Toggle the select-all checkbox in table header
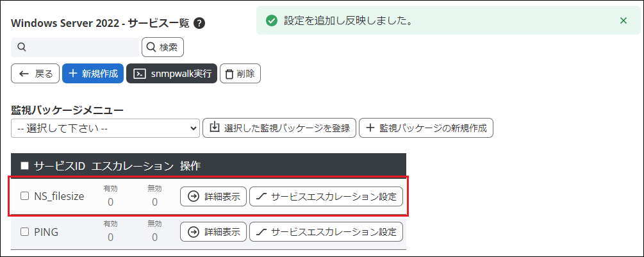The height and width of the screenshot is (257, 644). tap(25, 166)
